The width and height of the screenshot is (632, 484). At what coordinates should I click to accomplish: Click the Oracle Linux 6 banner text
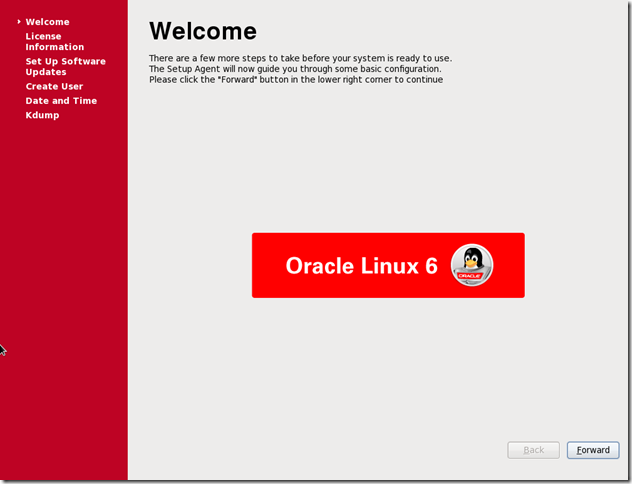[362, 266]
